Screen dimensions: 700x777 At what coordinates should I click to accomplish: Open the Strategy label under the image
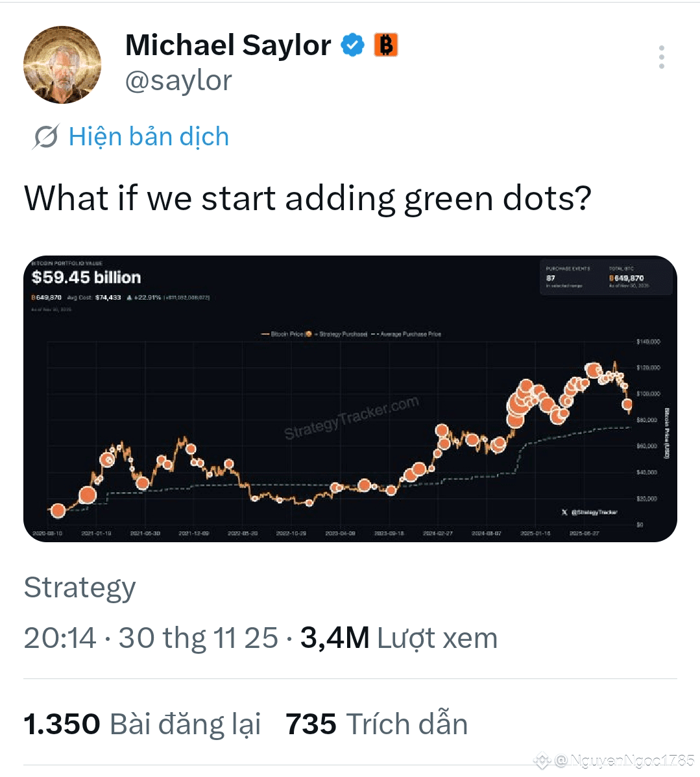pyautogui.click(x=80, y=588)
